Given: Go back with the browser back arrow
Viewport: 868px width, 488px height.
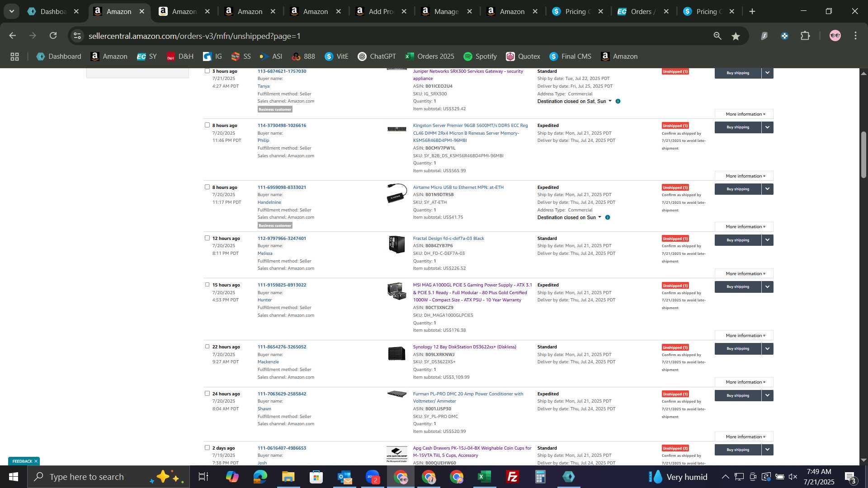Looking at the screenshot, I should coord(13,36).
